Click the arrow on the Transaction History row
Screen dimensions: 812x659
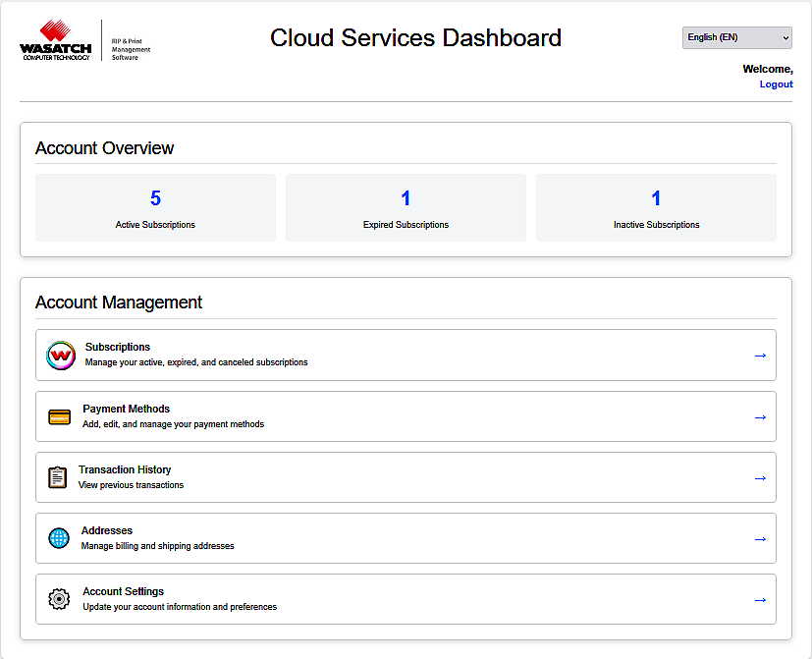point(759,478)
